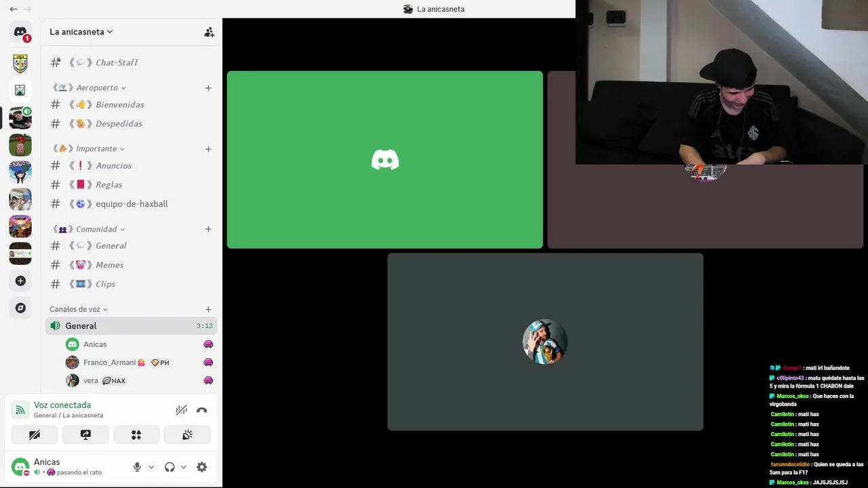
Task: Click the "pasando el rato" status text
Action: pyautogui.click(x=79, y=472)
